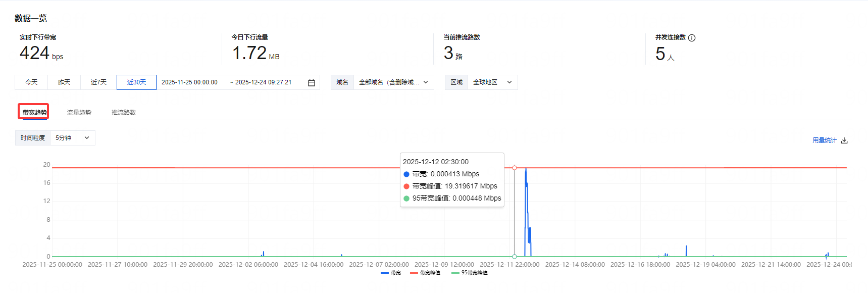The height and width of the screenshot is (293, 868).
Task: Open the 域名 domain dropdown
Action: pyautogui.click(x=393, y=82)
